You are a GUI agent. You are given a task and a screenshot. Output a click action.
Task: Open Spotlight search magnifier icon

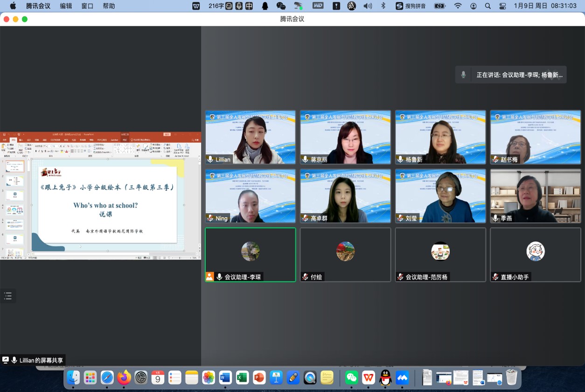pos(488,6)
